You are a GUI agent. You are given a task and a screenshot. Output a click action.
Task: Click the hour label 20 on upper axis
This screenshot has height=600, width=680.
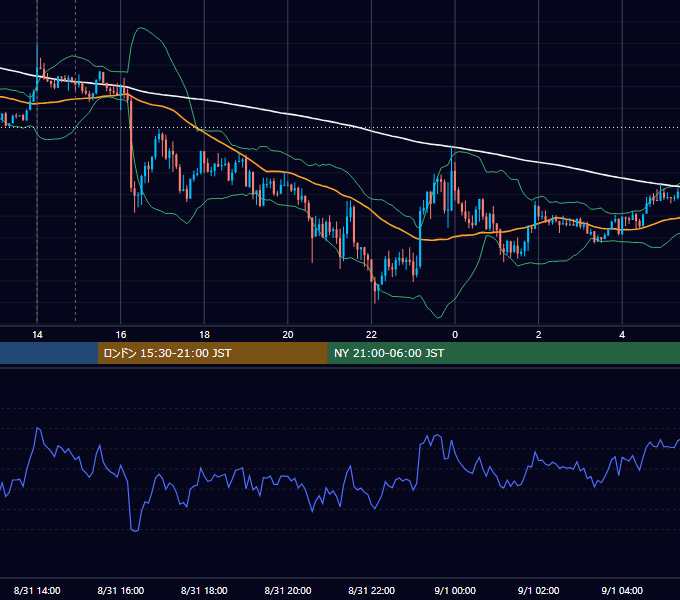point(288,335)
